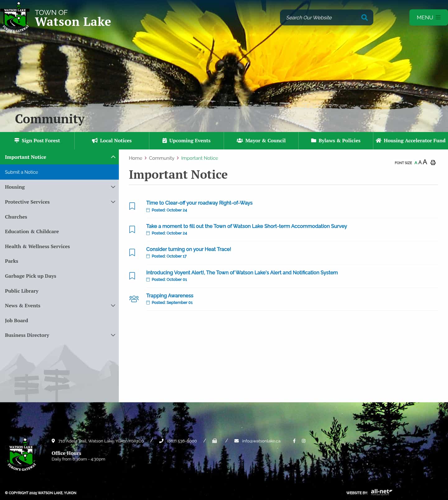Collapse the Important Notice sidebar section
Viewport: 448px width, 500px height.
pos(113,157)
